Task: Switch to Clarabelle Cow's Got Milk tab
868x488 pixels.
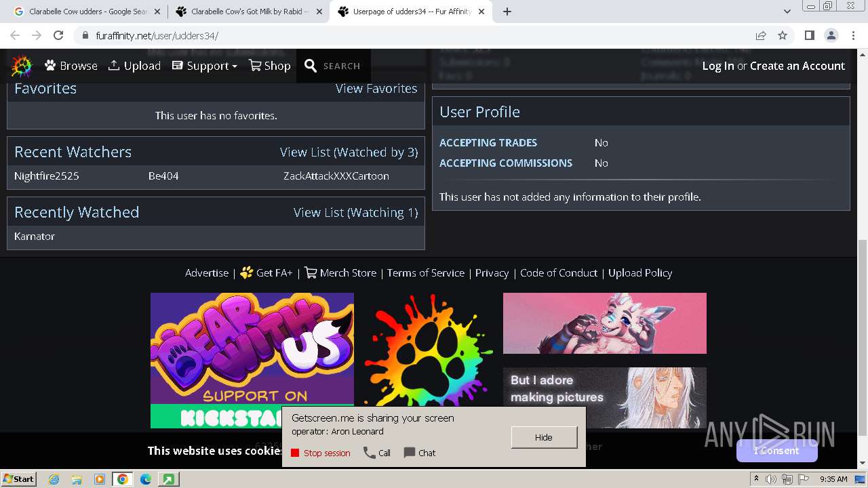Action: [x=248, y=12]
